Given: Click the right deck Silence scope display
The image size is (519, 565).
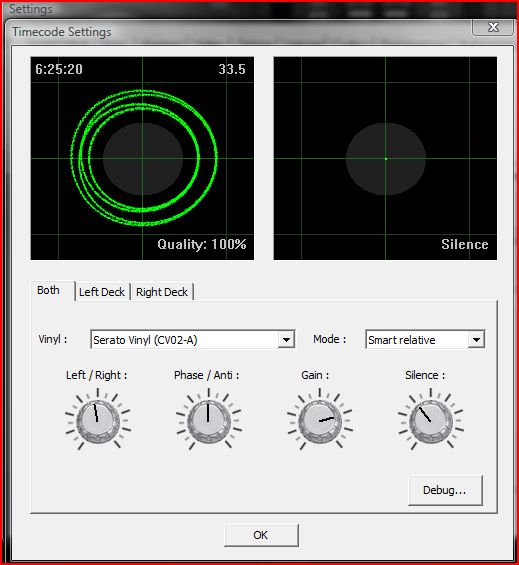Looking at the screenshot, I should pos(385,158).
